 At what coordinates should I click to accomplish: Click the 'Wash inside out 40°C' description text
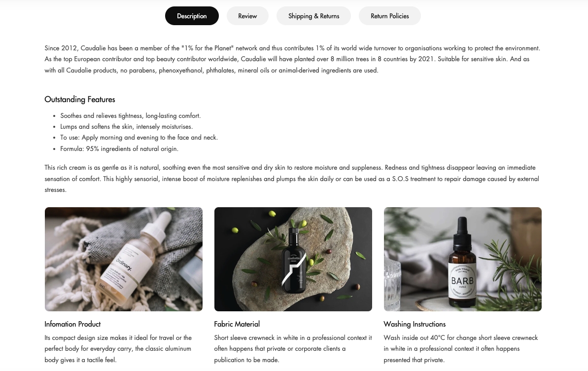click(x=460, y=349)
